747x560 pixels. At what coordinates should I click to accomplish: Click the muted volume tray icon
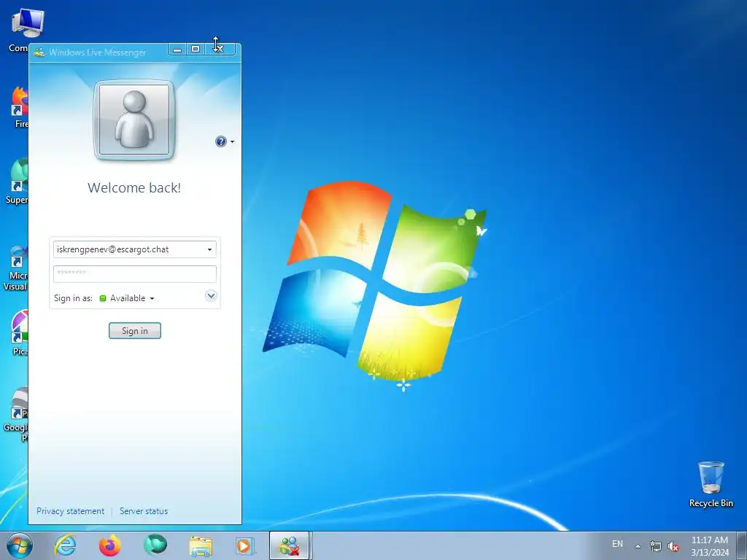(673, 546)
